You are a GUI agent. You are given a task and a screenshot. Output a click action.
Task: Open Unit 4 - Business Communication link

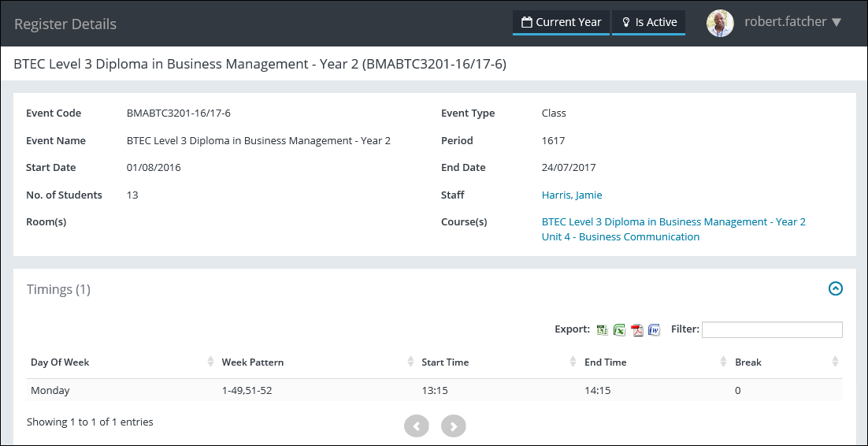[x=621, y=236]
